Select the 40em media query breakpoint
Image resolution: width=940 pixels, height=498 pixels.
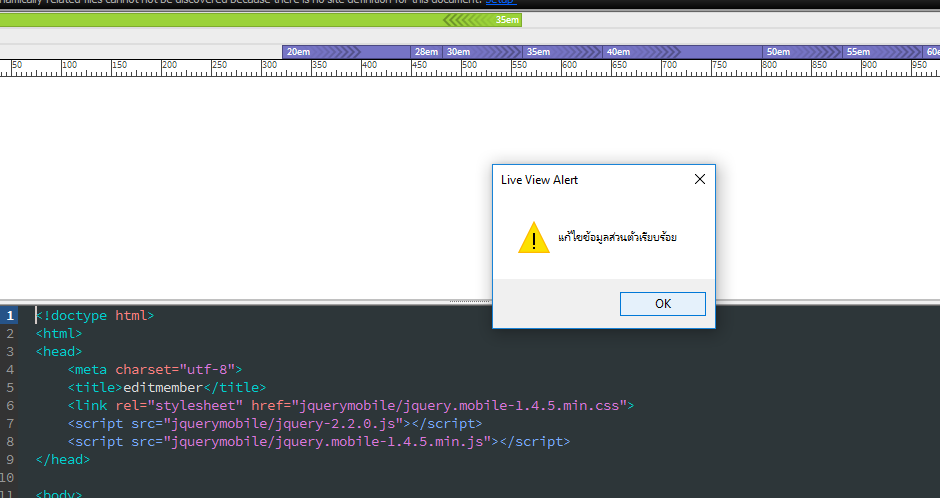(x=682, y=52)
